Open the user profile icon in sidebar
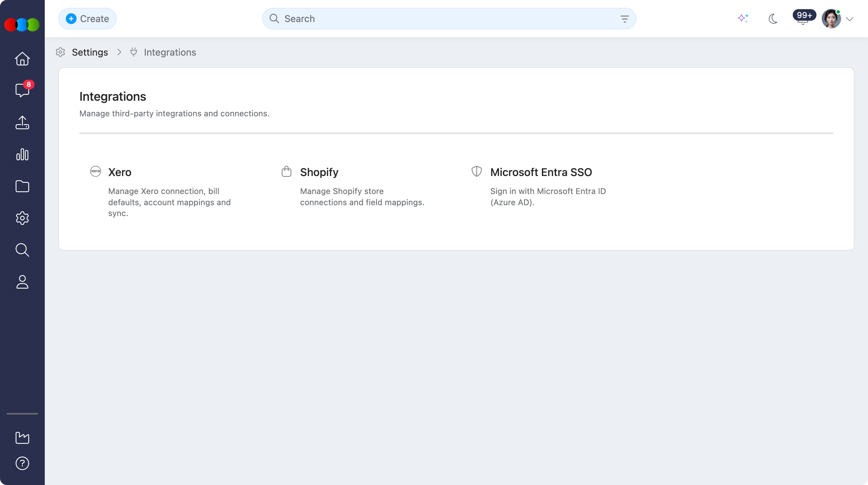Viewport: 868px width, 485px height. 22,282
